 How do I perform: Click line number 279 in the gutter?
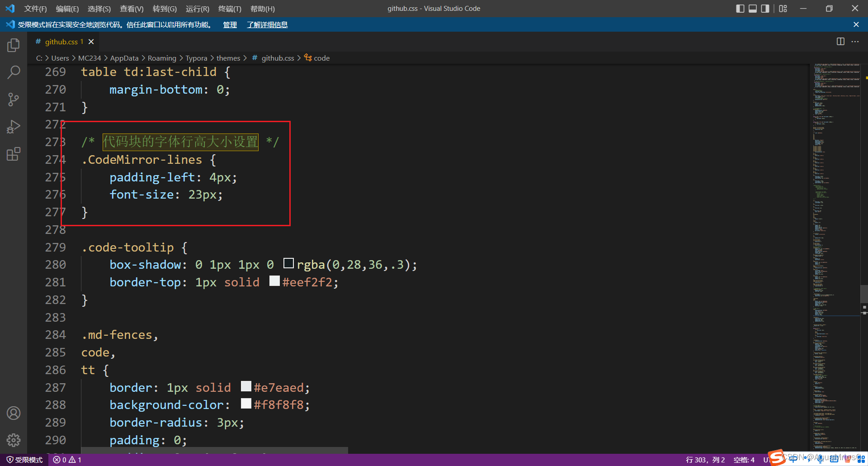tap(55, 247)
